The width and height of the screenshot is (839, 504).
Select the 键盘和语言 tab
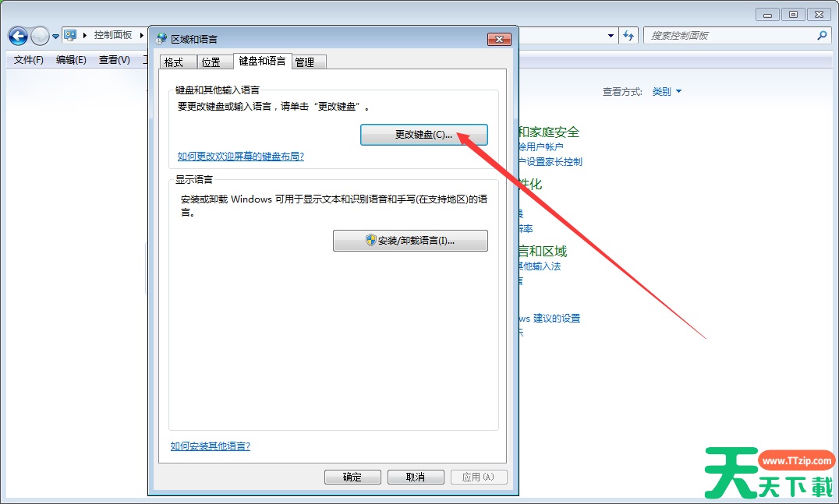262,62
